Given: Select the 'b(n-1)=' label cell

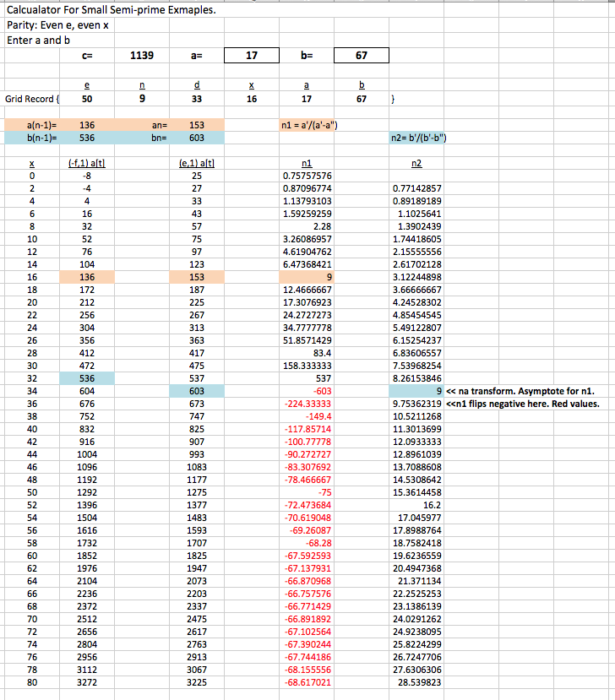Looking at the screenshot, I should (32, 138).
